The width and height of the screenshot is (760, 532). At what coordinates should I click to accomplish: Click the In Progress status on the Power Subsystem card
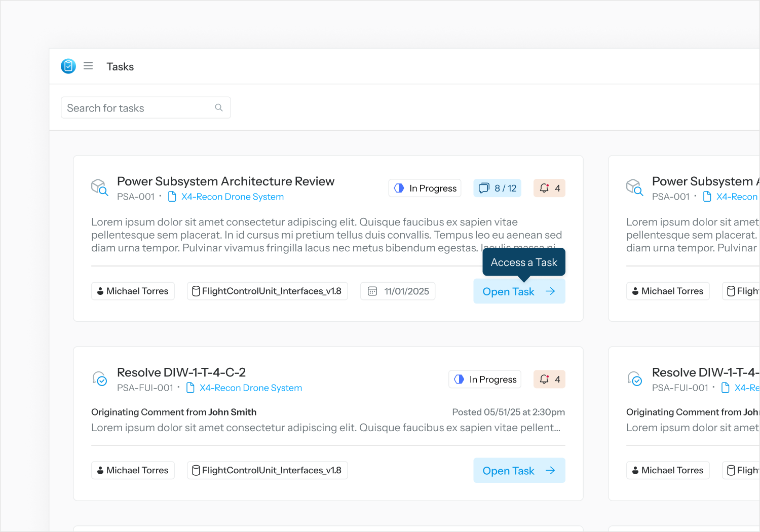pyautogui.click(x=425, y=188)
